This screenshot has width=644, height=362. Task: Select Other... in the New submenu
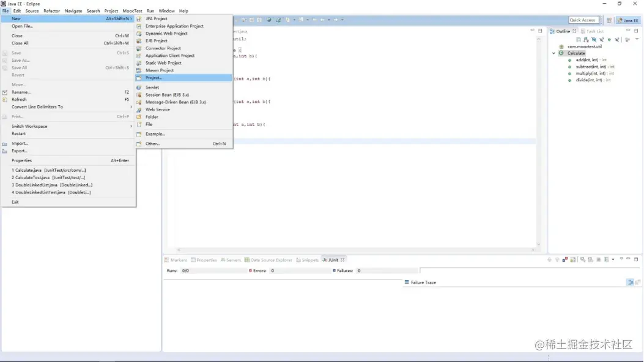(x=184, y=144)
